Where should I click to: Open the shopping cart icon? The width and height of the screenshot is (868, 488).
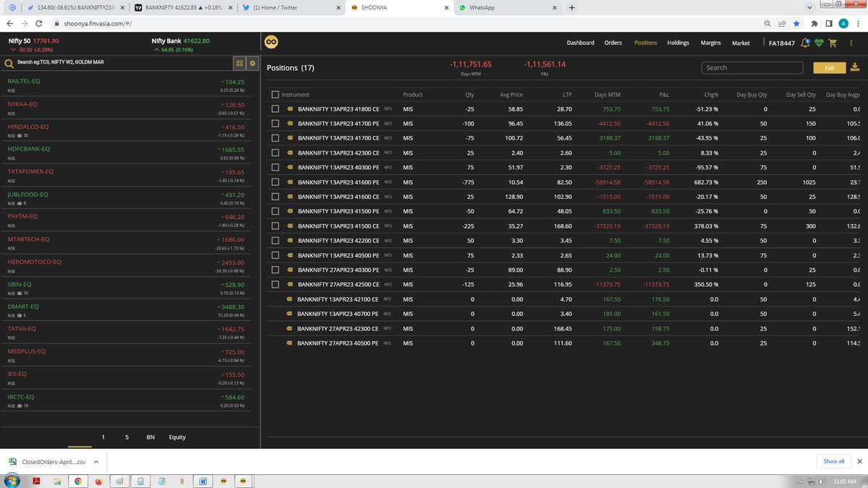point(833,43)
